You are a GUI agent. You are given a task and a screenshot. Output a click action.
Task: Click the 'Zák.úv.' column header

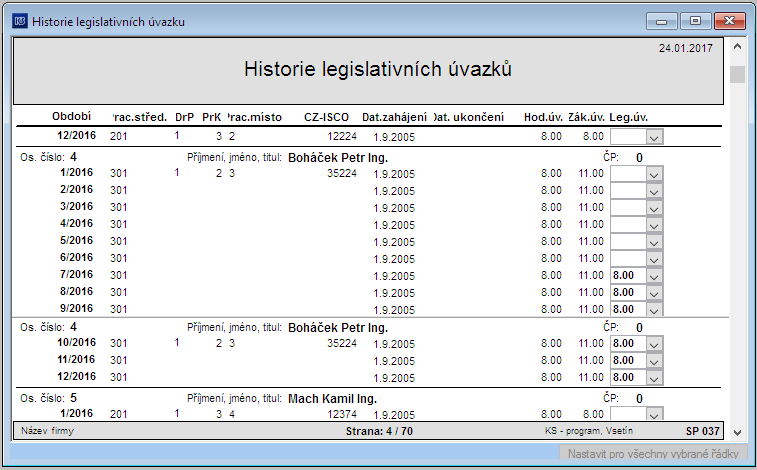tap(587, 117)
